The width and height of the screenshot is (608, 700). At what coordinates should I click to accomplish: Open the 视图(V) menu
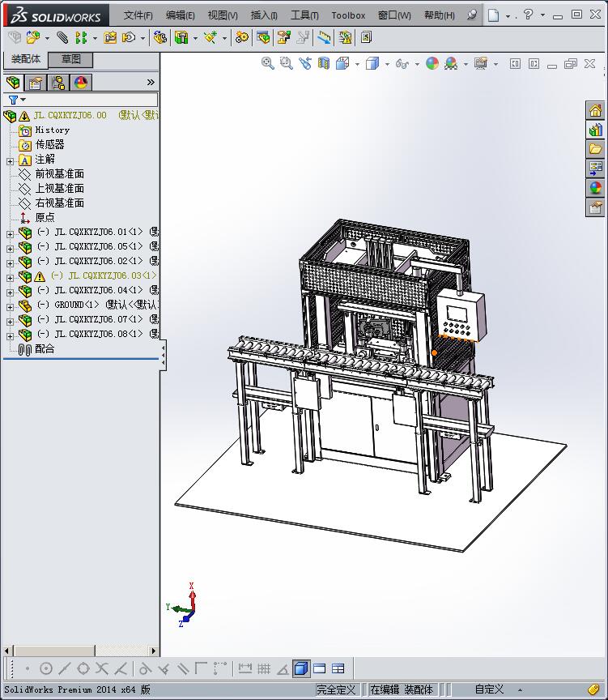click(x=223, y=15)
